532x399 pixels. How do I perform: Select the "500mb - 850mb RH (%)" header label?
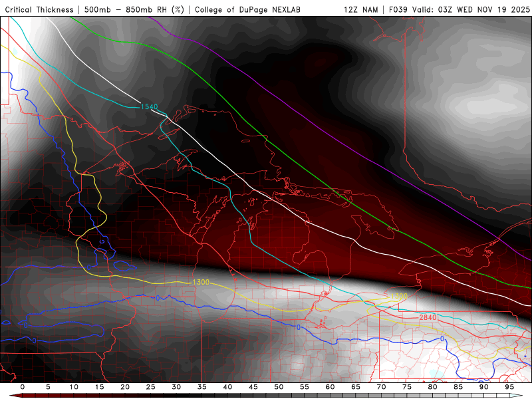pos(134,9)
